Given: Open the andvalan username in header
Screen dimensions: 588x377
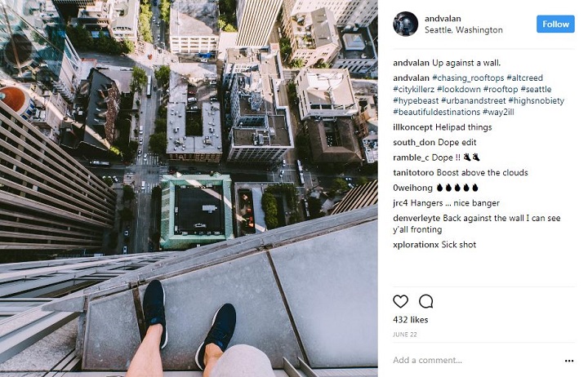Looking at the screenshot, I should click(x=443, y=19).
